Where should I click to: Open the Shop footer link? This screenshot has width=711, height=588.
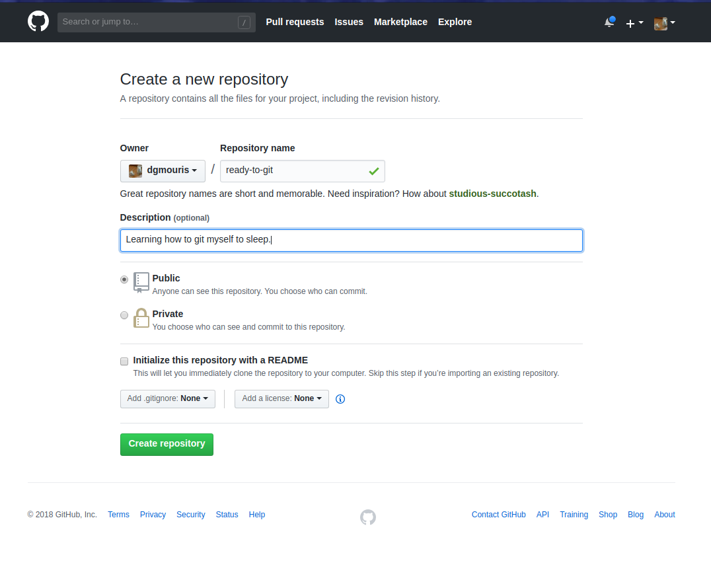[x=608, y=515]
